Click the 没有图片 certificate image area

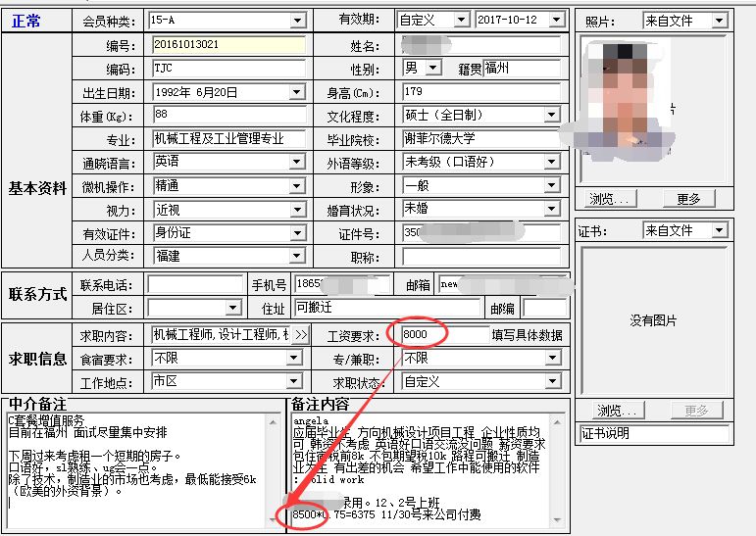click(654, 320)
